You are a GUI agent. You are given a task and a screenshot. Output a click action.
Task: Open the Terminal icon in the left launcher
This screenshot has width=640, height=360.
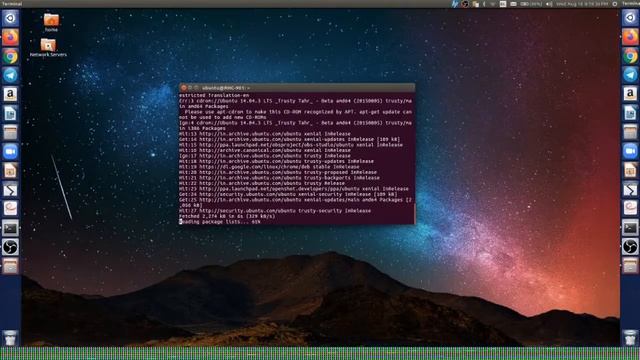[x=10, y=228]
